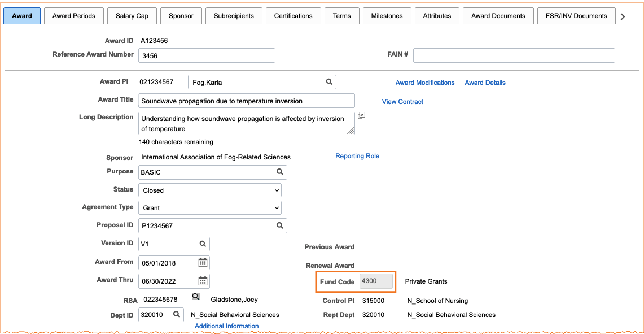Click the View Contract link
Image resolution: width=644 pixels, height=334 pixels.
tap(402, 102)
